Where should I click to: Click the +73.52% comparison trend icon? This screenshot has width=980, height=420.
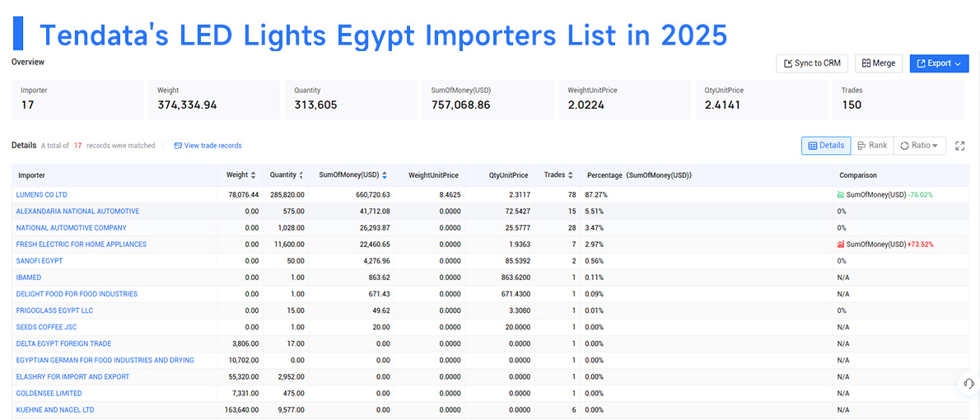click(841, 245)
